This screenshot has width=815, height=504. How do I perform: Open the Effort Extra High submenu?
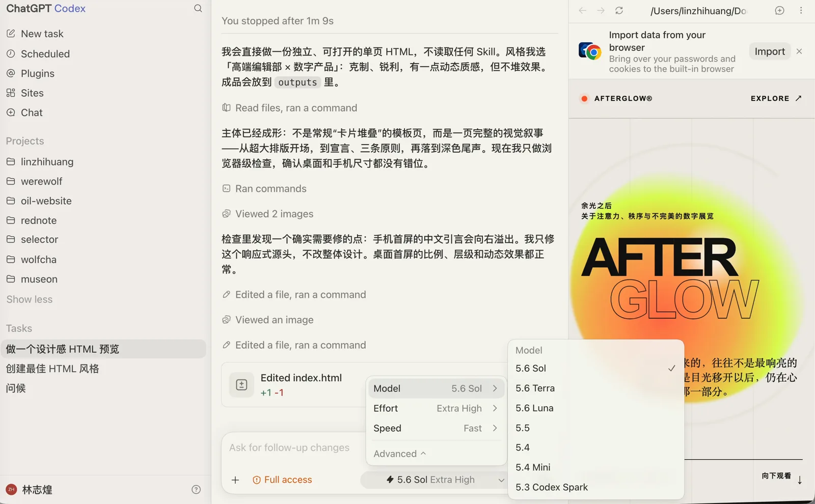pyautogui.click(x=436, y=408)
